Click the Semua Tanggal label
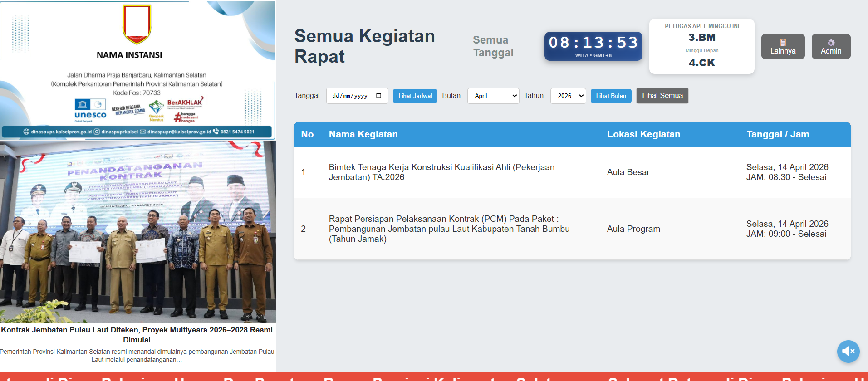 (x=493, y=46)
